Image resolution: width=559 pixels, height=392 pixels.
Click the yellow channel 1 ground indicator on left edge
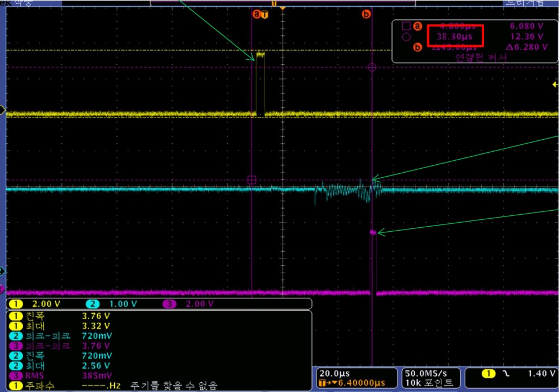click(2, 110)
